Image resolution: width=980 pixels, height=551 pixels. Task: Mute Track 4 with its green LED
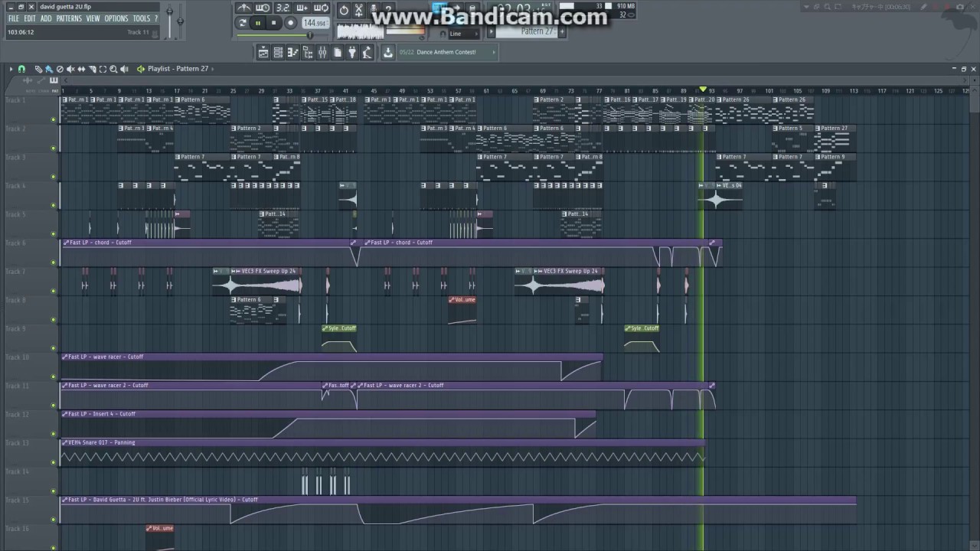pyautogui.click(x=53, y=205)
